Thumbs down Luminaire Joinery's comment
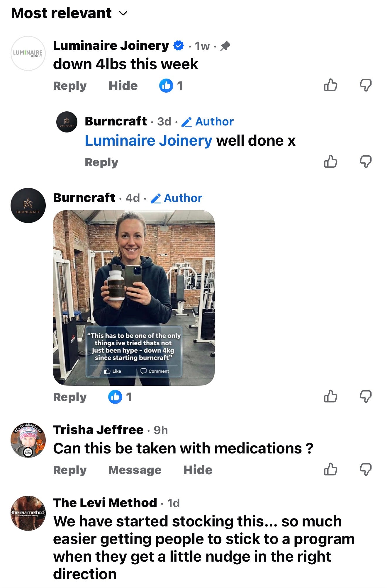 coord(366,85)
